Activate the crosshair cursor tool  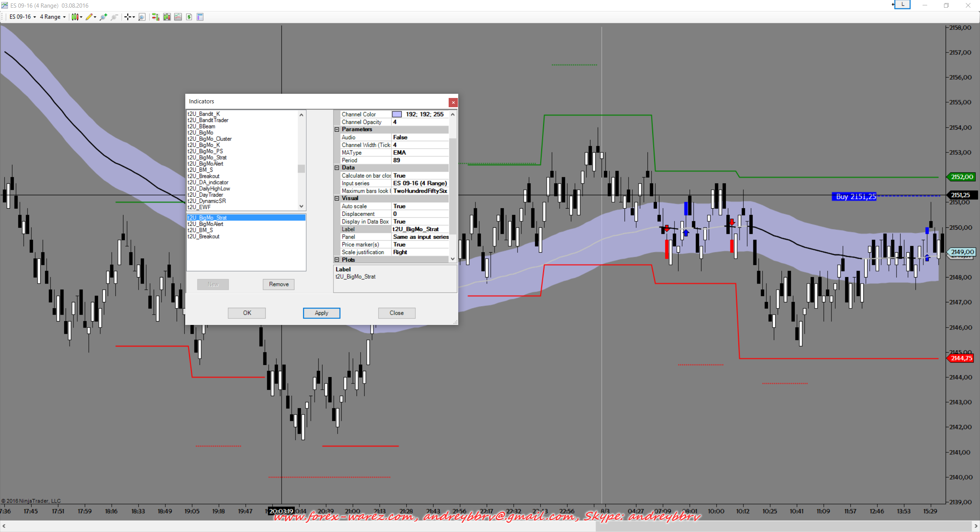[x=128, y=17]
